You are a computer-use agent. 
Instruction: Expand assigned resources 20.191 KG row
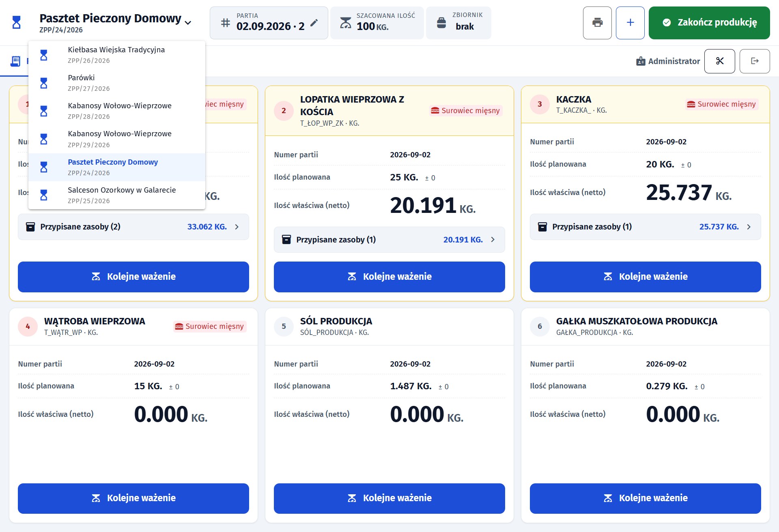click(389, 240)
